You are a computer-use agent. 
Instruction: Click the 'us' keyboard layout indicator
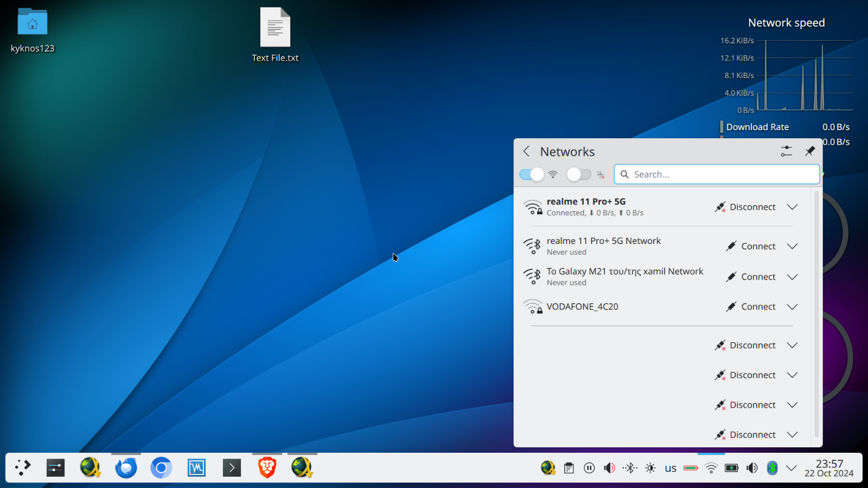click(x=671, y=468)
